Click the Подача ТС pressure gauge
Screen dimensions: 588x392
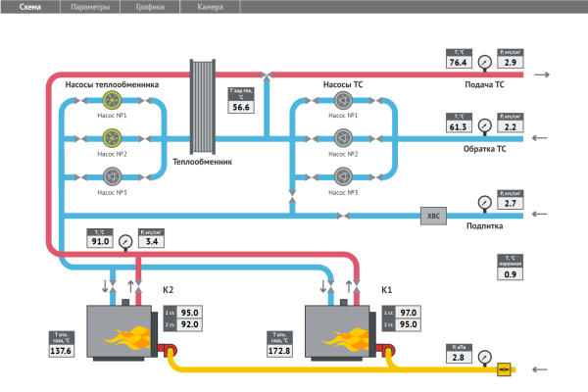484,61
